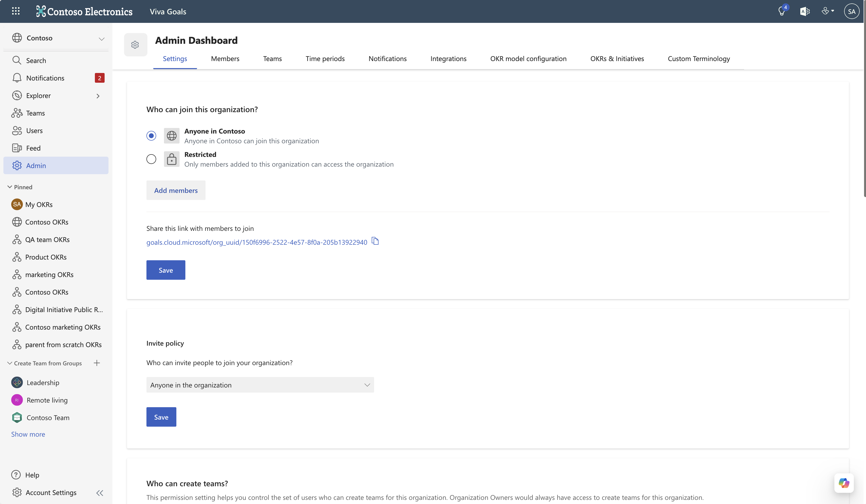
Task: Open the Leadership group
Action: click(x=56, y=382)
